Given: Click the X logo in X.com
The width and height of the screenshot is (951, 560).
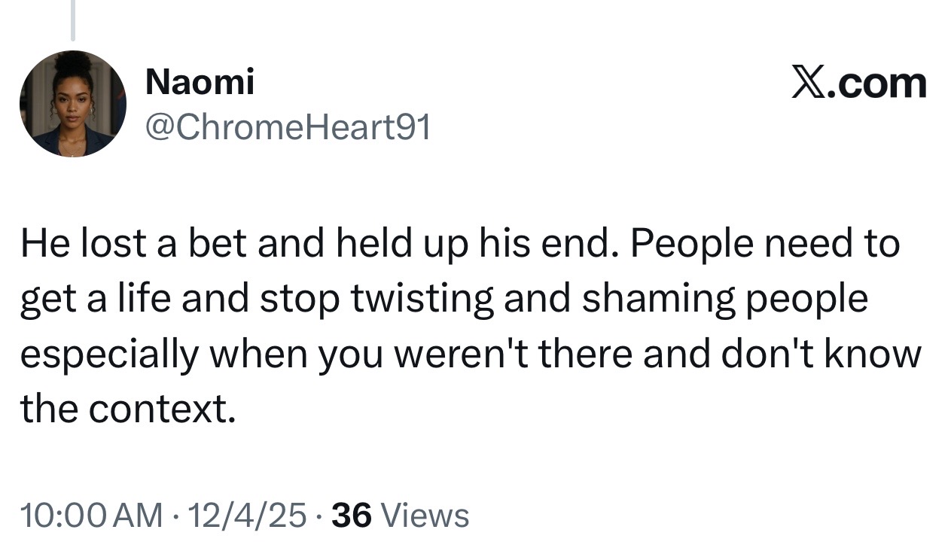Looking at the screenshot, I should pos(809,84).
